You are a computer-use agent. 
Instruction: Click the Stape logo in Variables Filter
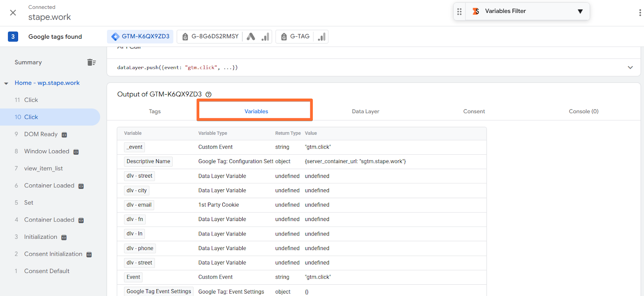[x=476, y=11]
